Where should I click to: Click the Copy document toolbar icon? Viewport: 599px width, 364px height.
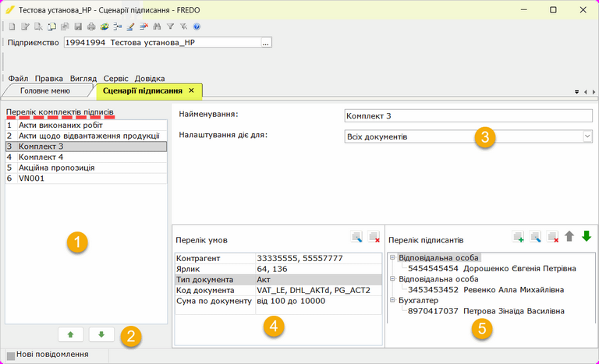click(51, 27)
